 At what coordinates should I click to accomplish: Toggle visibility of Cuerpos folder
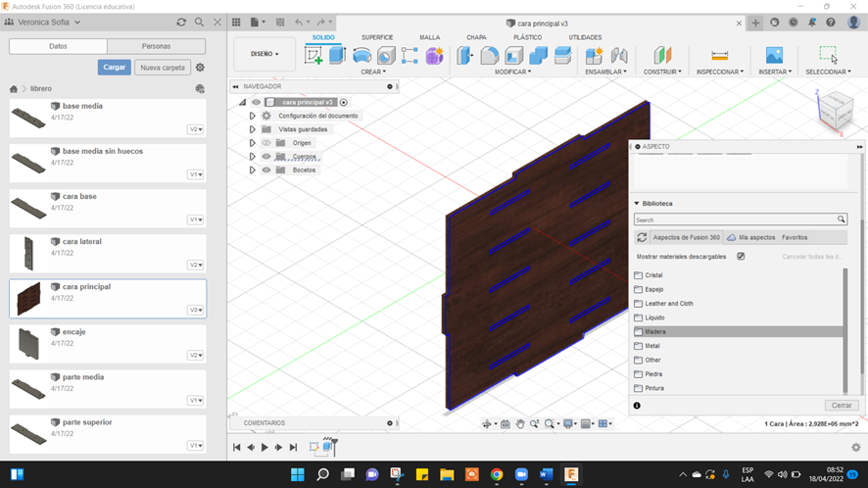tap(266, 157)
